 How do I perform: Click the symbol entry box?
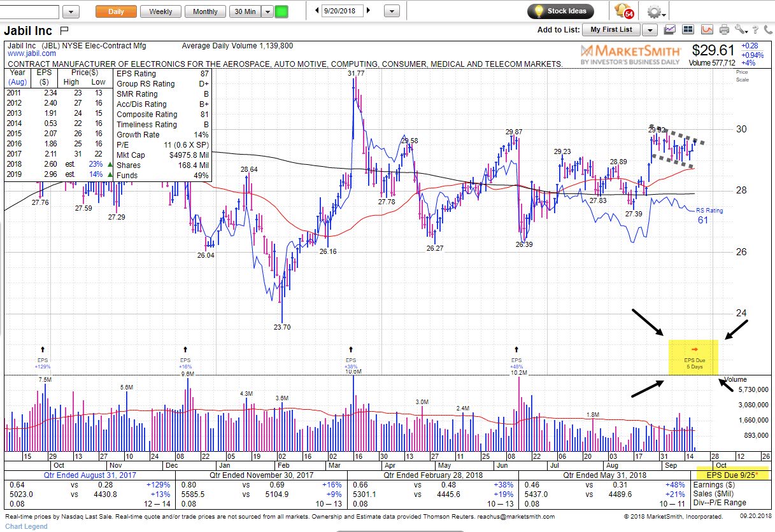29,11
